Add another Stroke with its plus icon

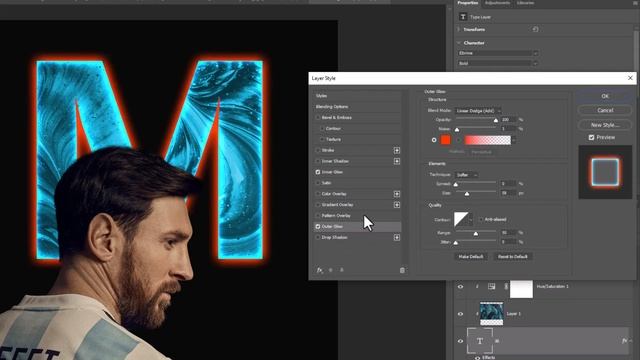click(x=397, y=151)
